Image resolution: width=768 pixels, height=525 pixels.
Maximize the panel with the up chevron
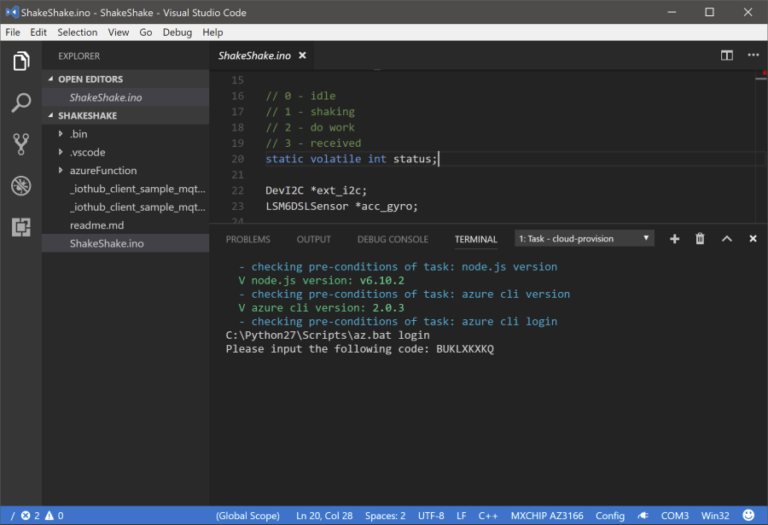[727, 239]
